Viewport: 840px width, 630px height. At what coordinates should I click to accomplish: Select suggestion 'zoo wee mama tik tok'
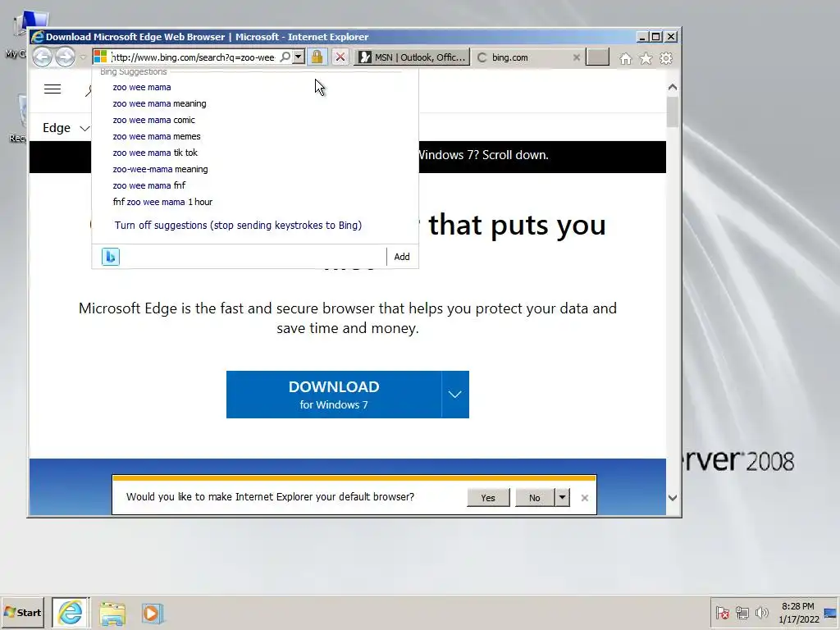tap(155, 153)
